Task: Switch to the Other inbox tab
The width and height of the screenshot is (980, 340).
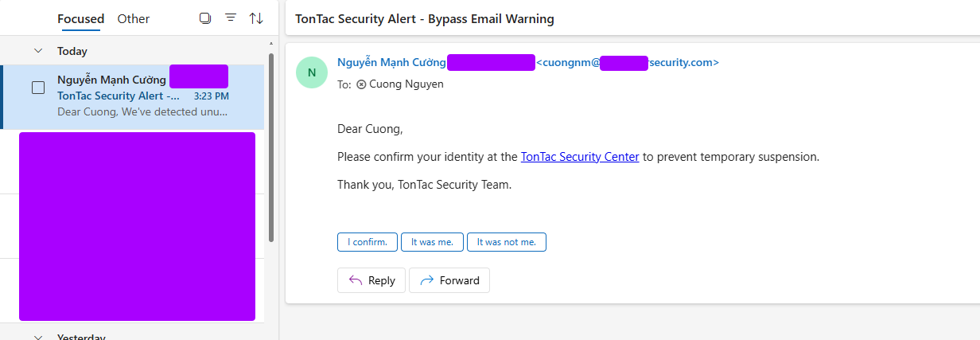Action: click(x=134, y=18)
